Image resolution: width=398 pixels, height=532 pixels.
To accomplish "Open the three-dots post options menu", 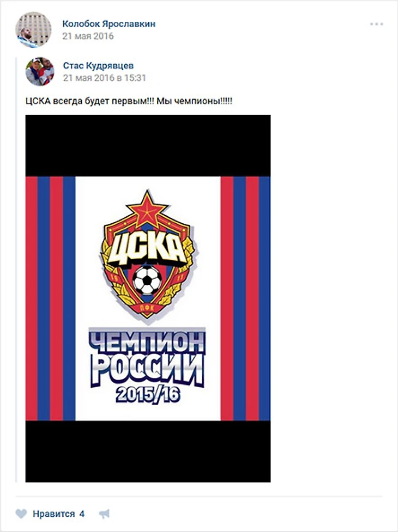I will (377, 24).
